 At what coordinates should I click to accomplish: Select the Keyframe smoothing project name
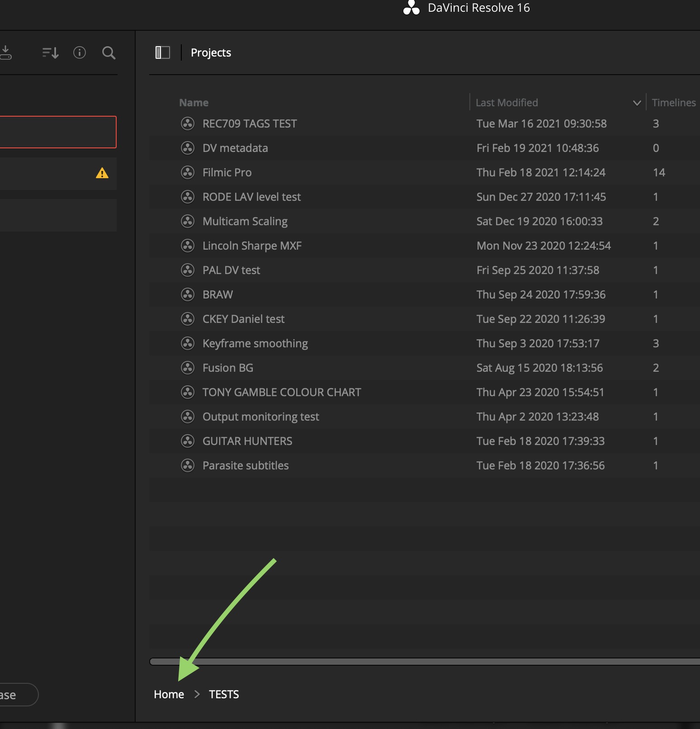pyautogui.click(x=255, y=343)
